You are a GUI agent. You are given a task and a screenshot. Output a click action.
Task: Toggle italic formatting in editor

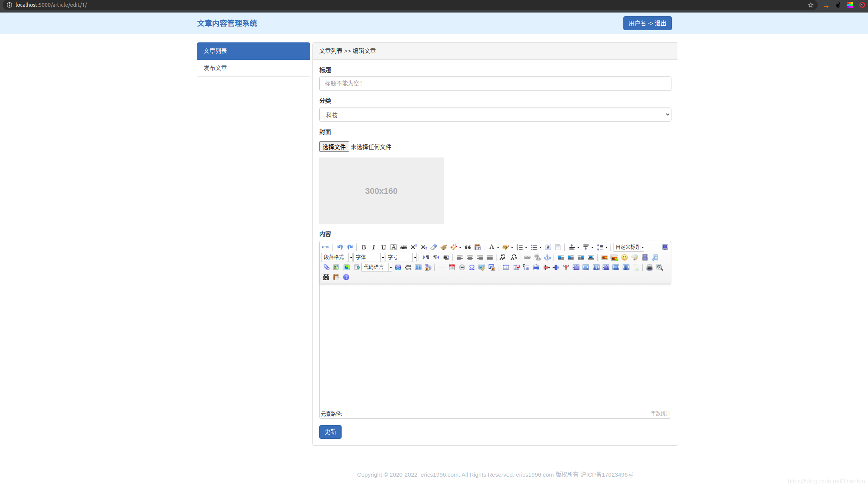click(373, 247)
